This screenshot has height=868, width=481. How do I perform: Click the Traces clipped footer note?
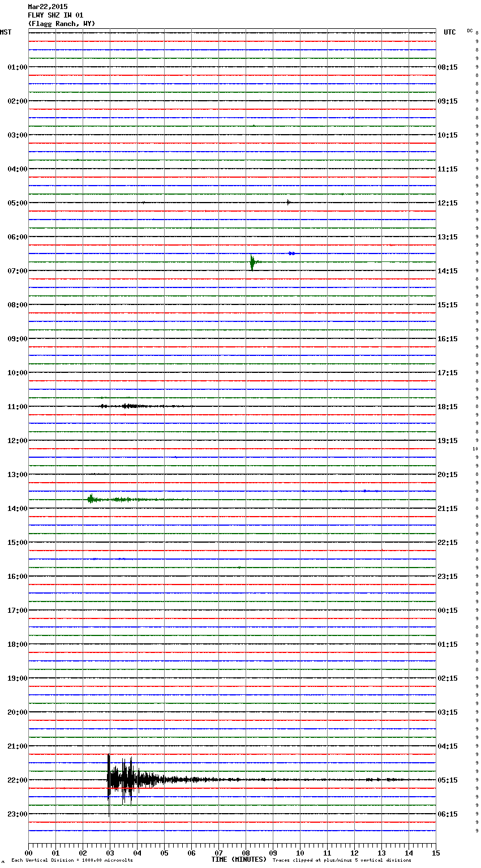point(342,860)
